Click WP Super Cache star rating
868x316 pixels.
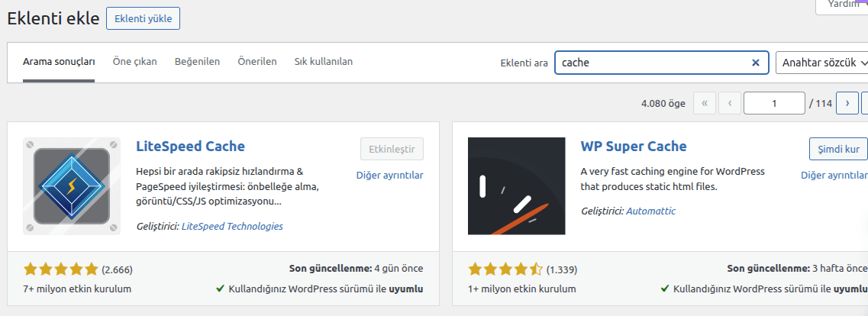(505, 269)
